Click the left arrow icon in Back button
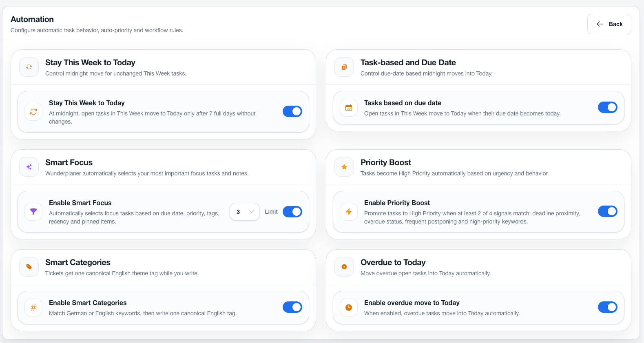 pyautogui.click(x=600, y=24)
